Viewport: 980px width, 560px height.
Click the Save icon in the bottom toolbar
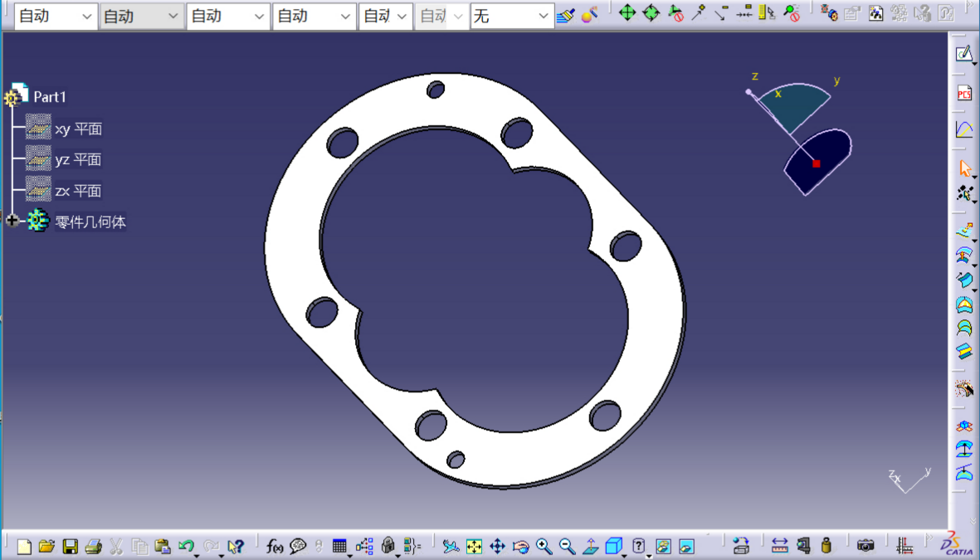pyautogui.click(x=71, y=546)
